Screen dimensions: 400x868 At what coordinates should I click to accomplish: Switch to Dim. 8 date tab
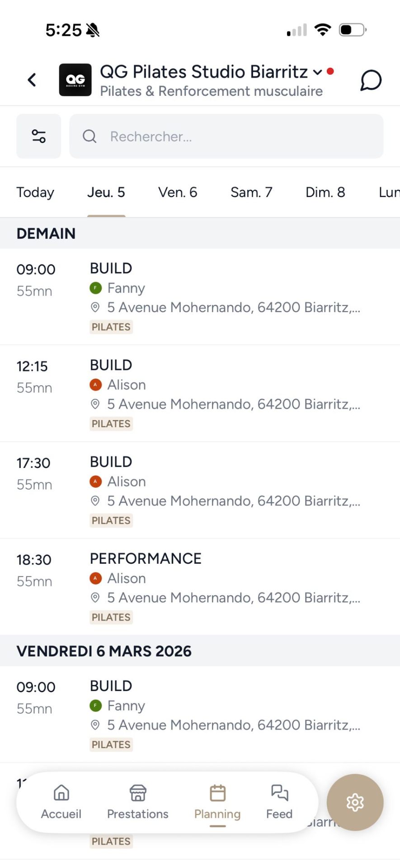pyautogui.click(x=325, y=193)
